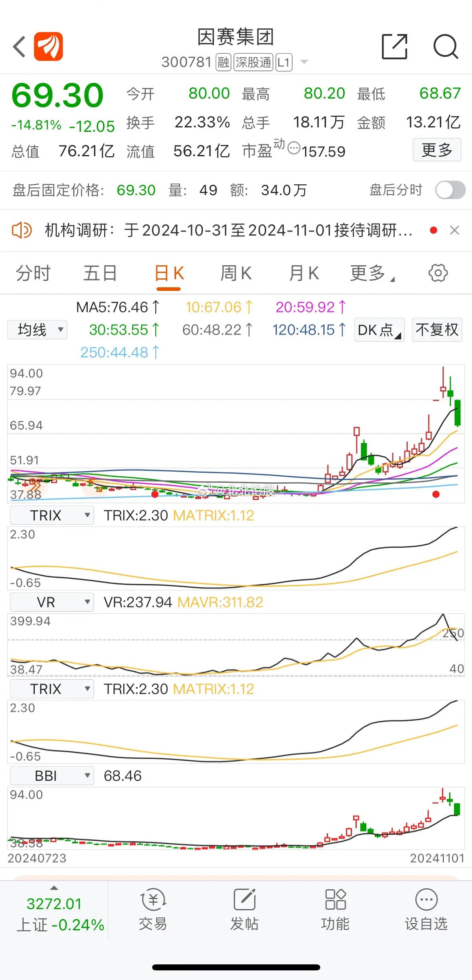Open the first TRIX indicator dropdown
This screenshot has width=472, height=980.
point(52,515)
